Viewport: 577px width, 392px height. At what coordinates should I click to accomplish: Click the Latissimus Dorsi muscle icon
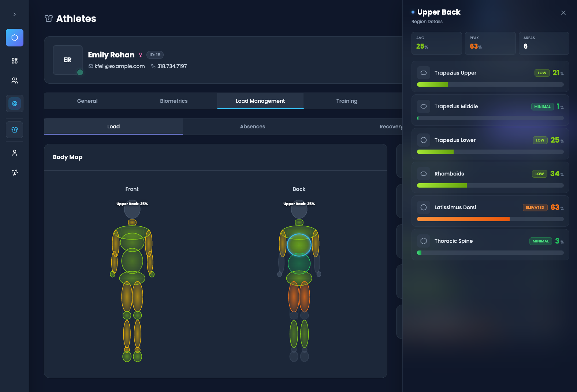click(424, 207)
